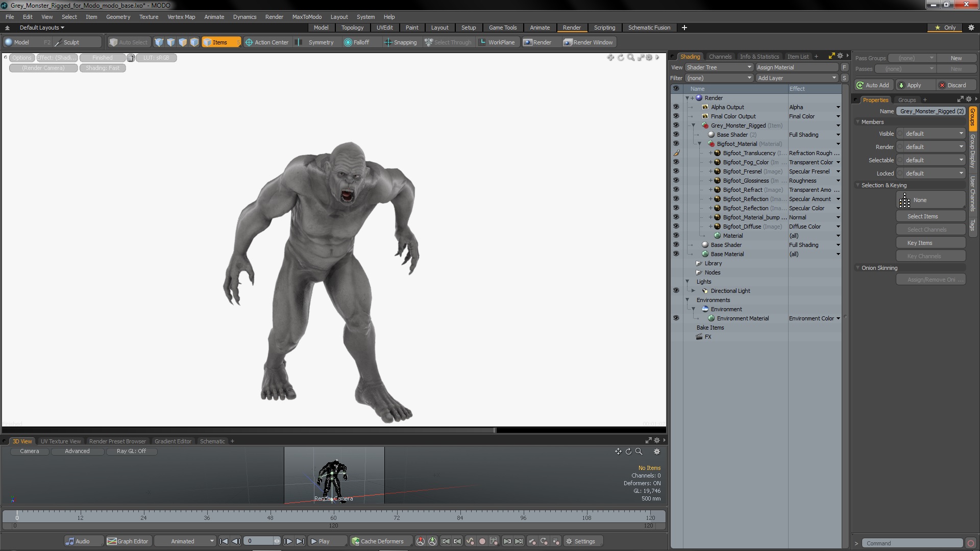
Task: Activate Items selection mode
Action: pos(220,42)
